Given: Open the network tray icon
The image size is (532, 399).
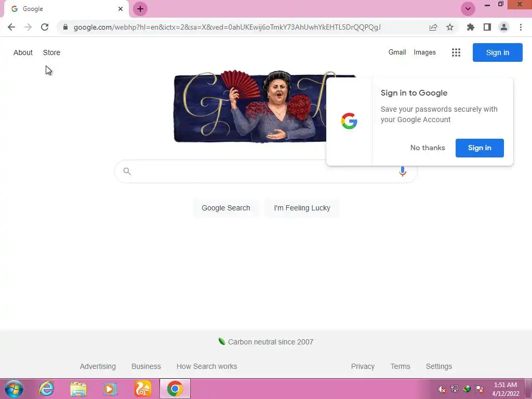Looking at the screenshot, I should point(454,389).
